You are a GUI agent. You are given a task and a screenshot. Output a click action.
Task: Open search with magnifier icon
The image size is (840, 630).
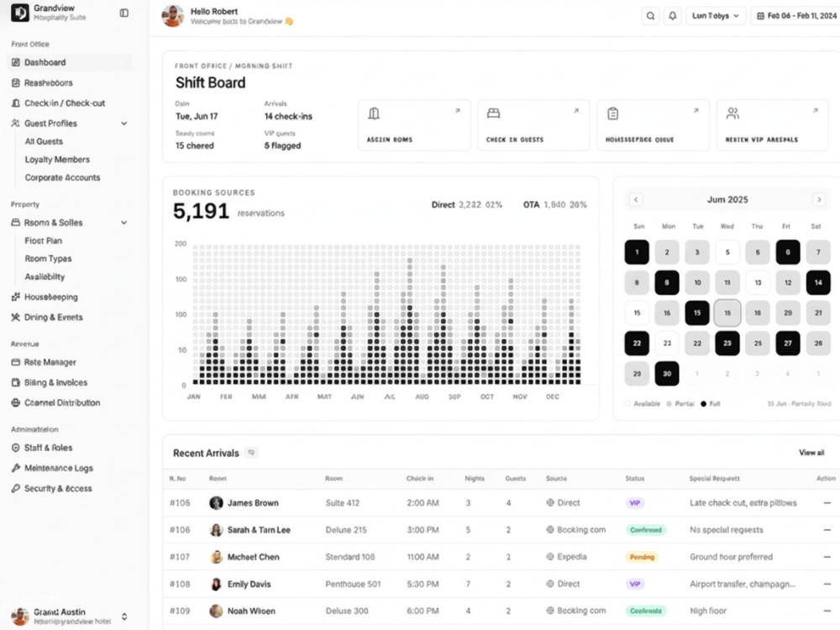click(650, 15)
